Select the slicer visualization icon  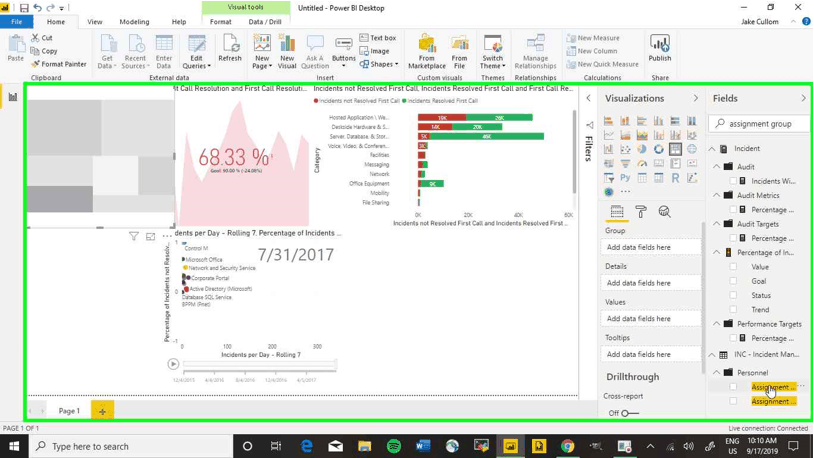pyautogui.click(x=608, y=178)
